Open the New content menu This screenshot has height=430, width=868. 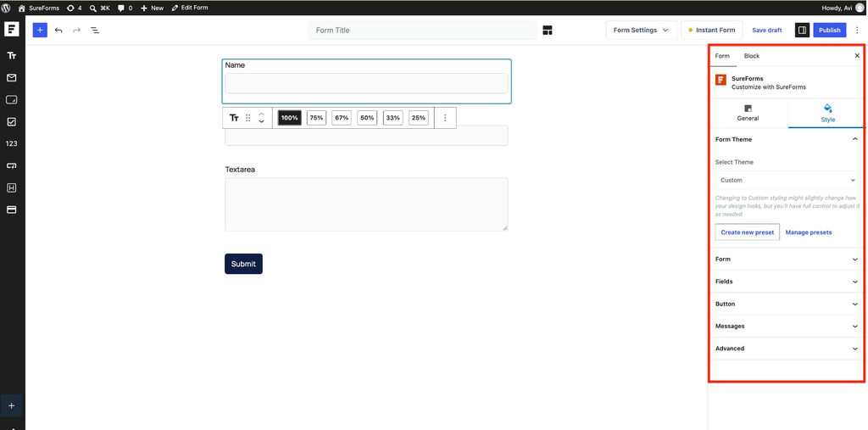[x=153, y=8]
